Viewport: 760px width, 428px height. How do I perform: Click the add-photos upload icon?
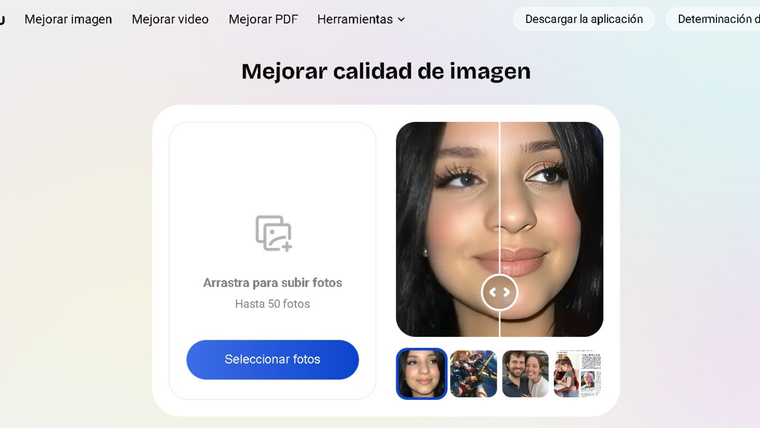(272, 233)
